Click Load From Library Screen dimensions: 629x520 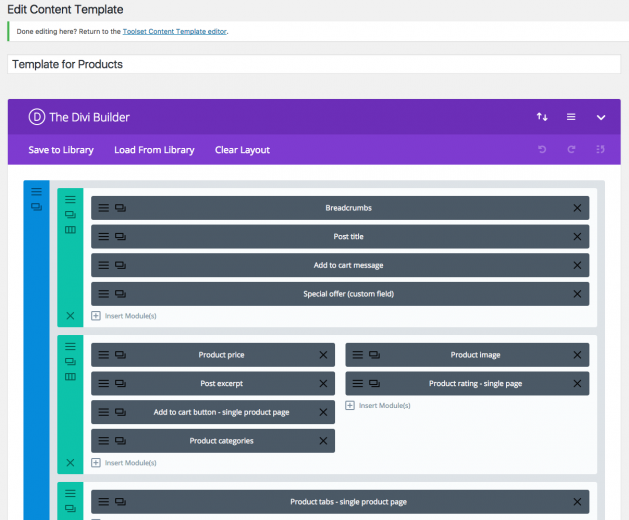(x=154, y=150)
